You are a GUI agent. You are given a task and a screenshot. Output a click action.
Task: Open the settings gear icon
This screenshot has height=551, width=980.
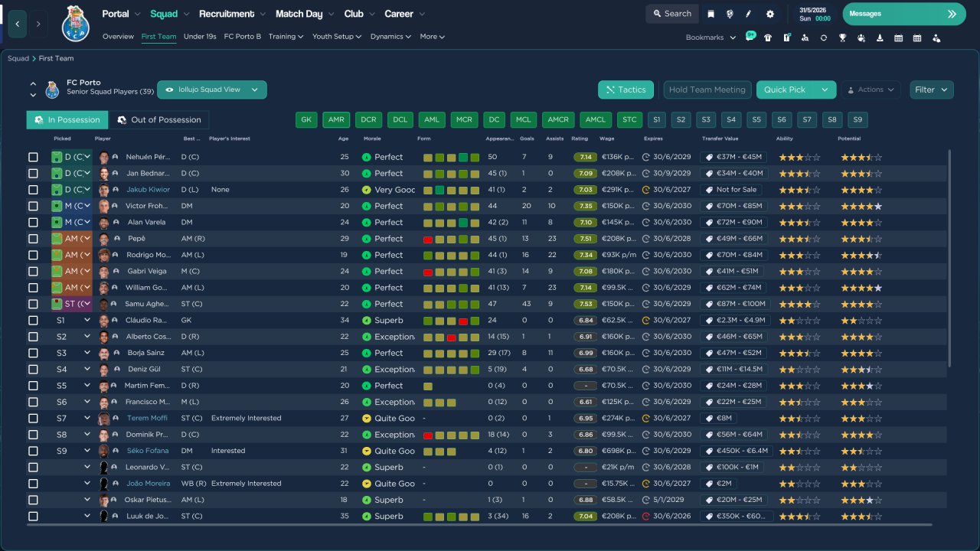click(770, 14)
